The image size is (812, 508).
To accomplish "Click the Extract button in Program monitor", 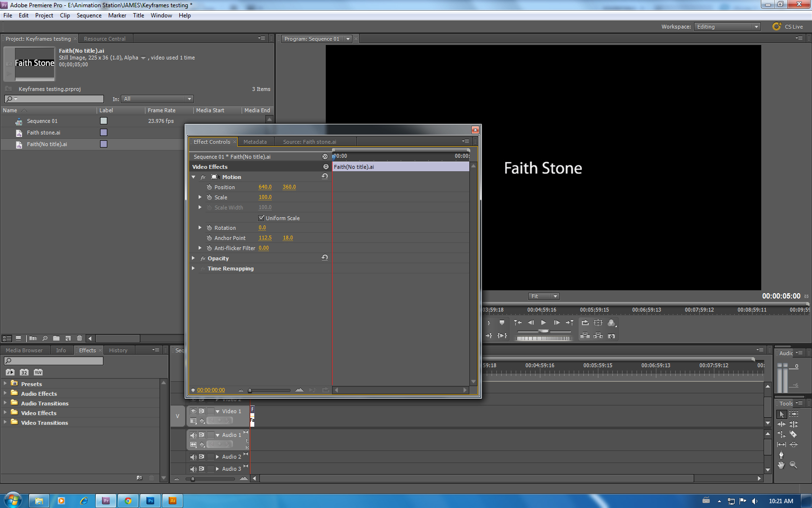I will pyautogui.click(x=598, y=336).
